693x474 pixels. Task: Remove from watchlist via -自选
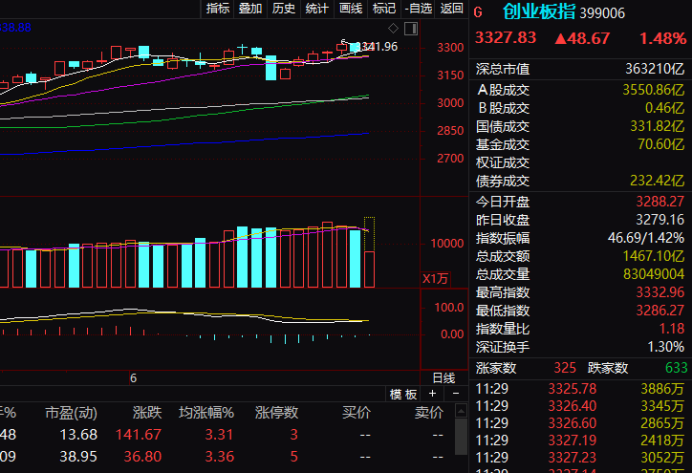[418, 8]
